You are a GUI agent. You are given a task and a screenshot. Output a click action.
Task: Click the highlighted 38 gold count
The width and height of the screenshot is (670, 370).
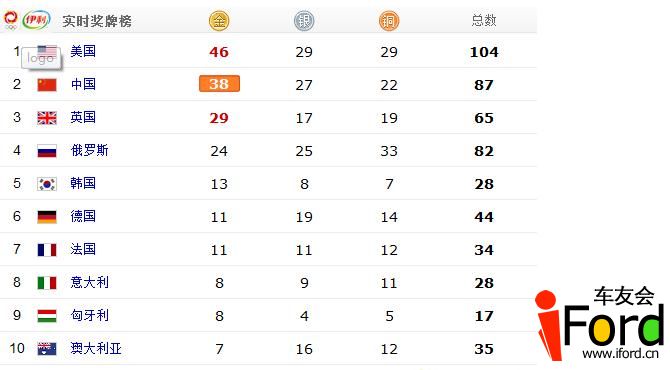click(219, 84)
